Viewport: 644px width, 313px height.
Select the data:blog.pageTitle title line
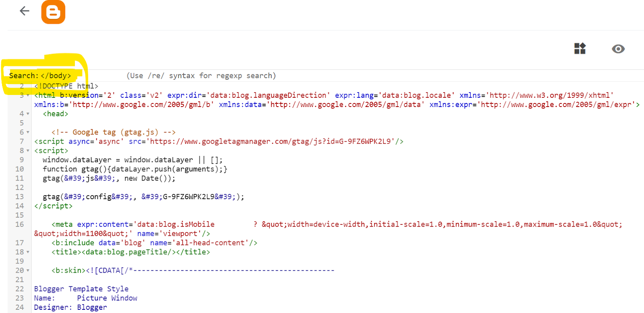(x=131, y=252)
